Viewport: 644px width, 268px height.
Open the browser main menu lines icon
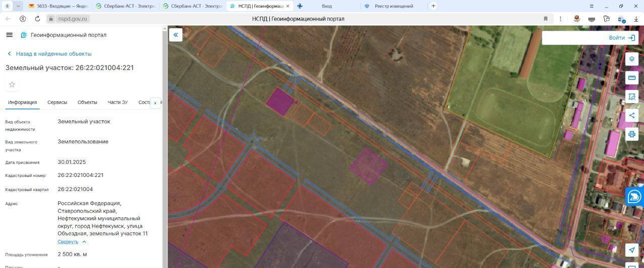click(592, 6)
